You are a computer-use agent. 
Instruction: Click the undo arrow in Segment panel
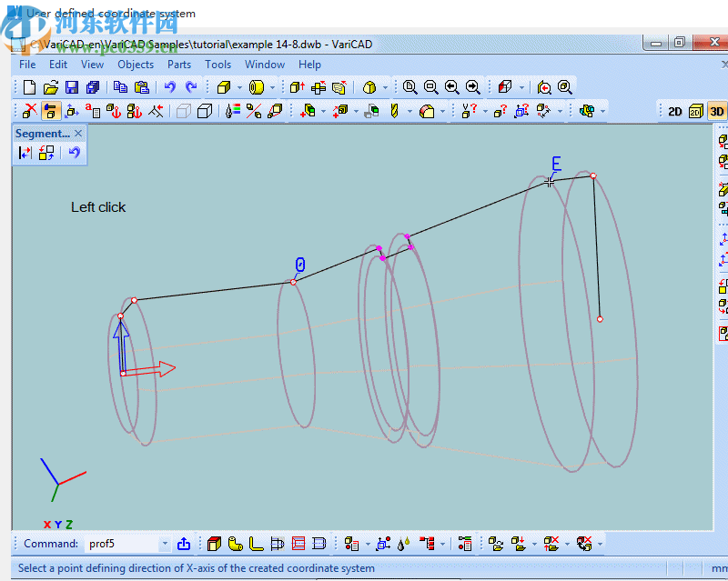(x=74, y=153)
